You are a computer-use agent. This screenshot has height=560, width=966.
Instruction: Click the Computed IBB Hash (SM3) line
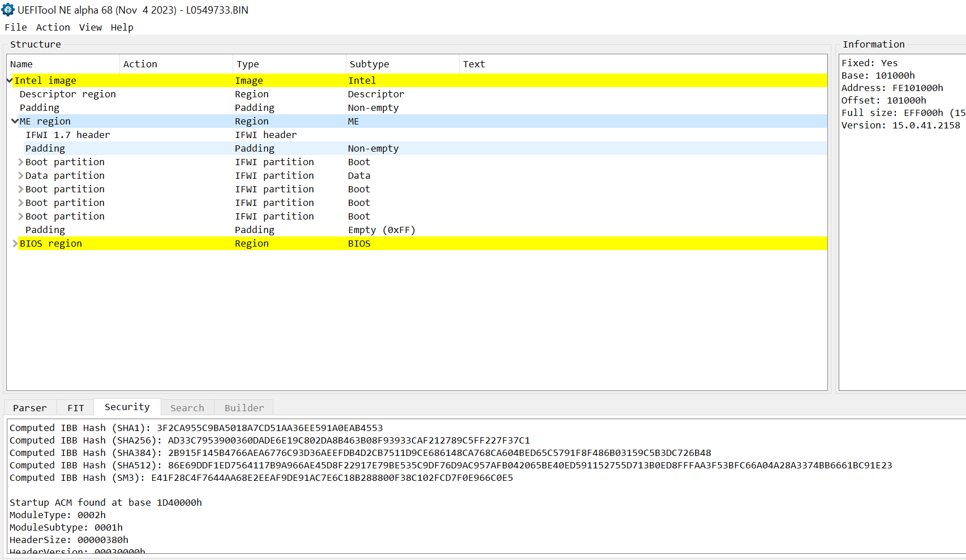(x=261, y=477)
